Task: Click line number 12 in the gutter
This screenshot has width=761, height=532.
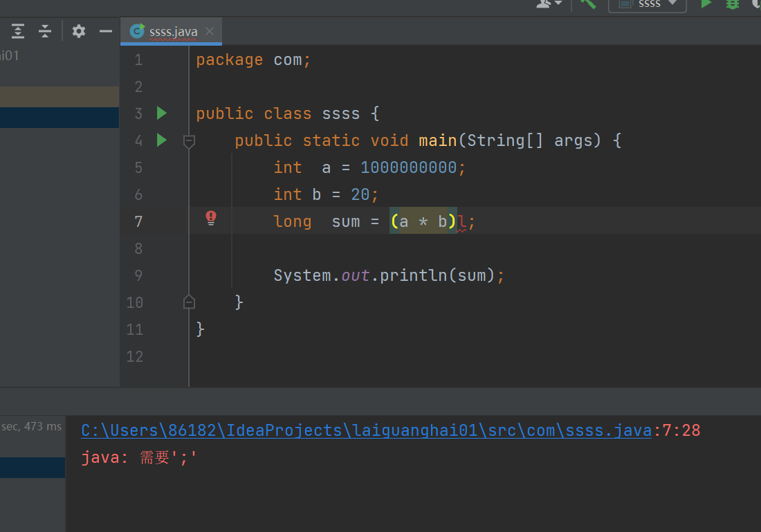Action: click(x=134, y=357)
